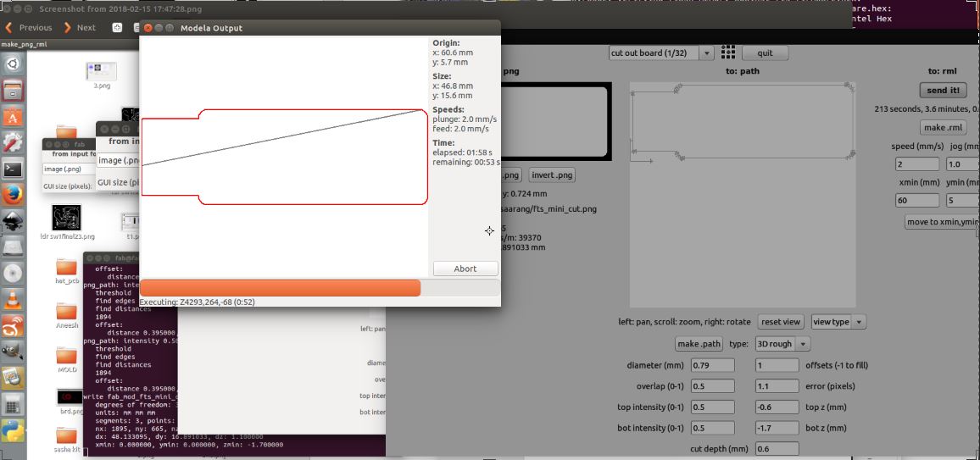Launch Inkscape from the launcher
The image size is (980, 460).
[x=13, y=222]
